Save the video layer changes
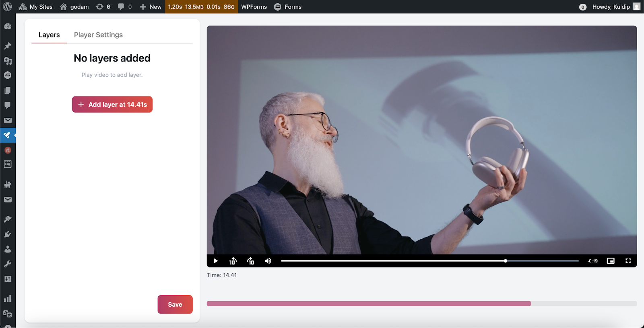 point(175,304)
